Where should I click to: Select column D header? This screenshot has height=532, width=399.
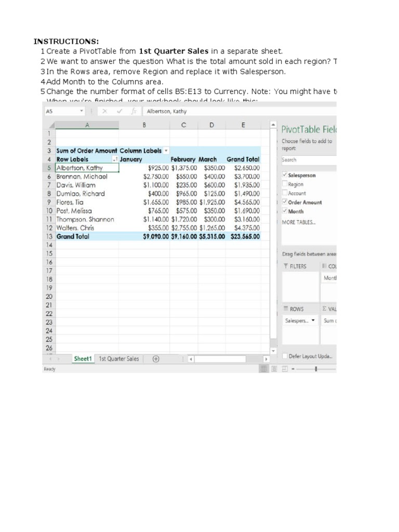pos(212,125)
